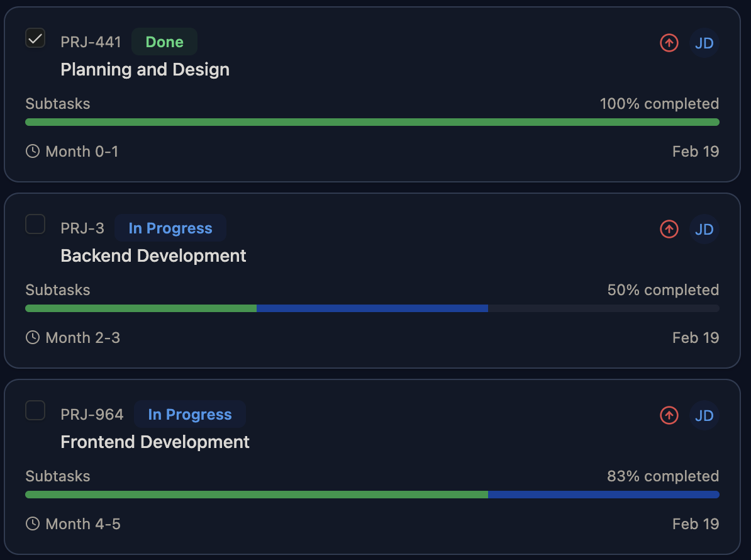Uncheck the Planning and Design checkbox

click(x=35, y=38)
